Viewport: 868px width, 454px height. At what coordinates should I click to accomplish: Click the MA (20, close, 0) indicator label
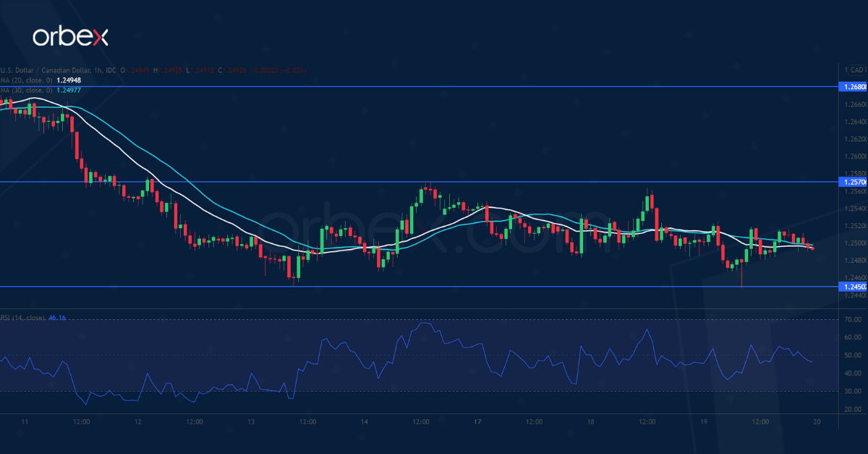(x=27, y=80)
